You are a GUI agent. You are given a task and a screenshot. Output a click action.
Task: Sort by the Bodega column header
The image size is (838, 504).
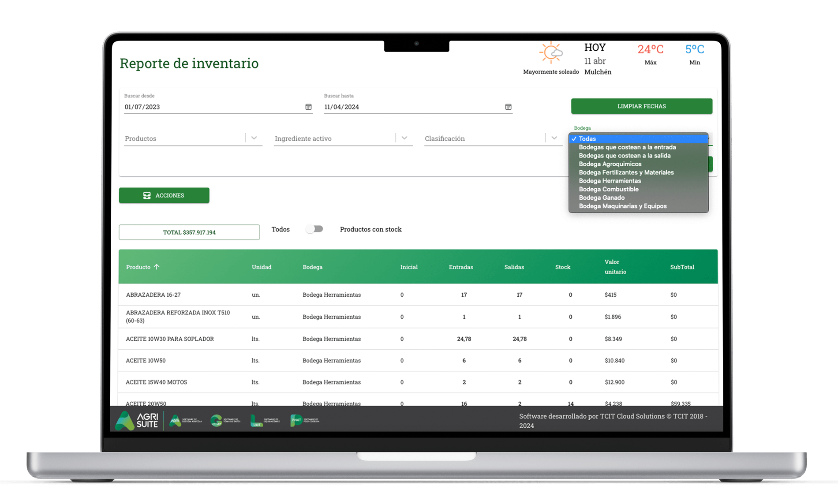[x=312, y=267]
